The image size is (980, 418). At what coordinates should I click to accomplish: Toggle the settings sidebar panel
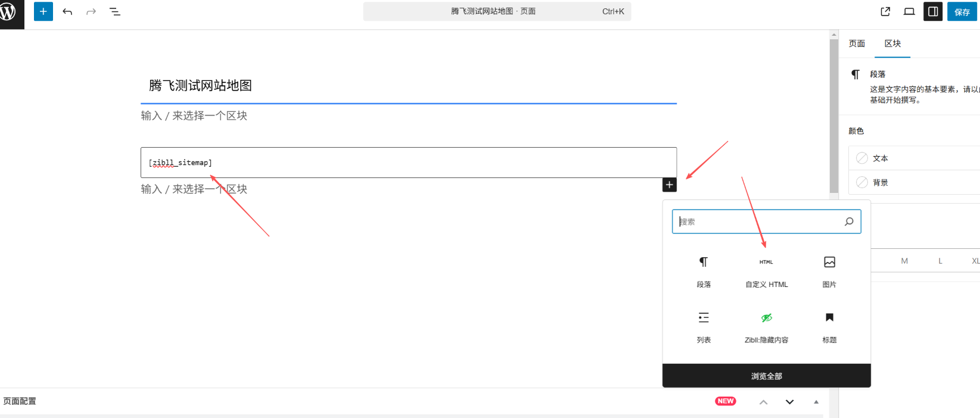[x=933, y=11]
